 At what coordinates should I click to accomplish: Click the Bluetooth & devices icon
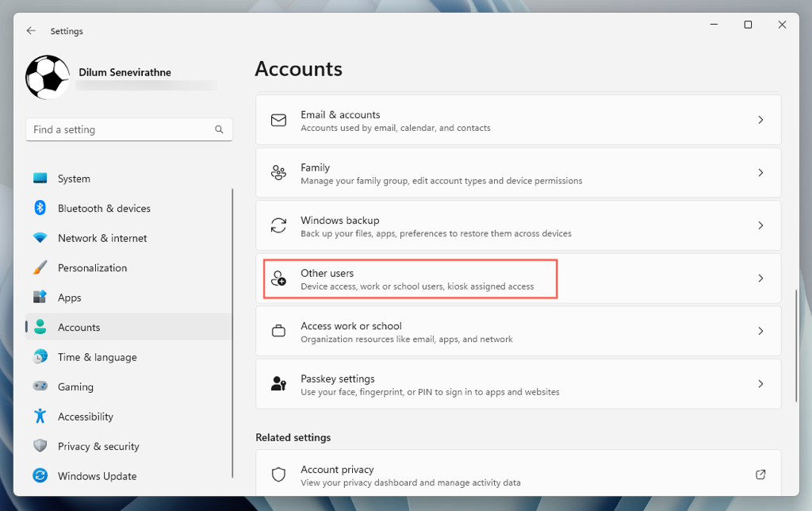click(x=40, y=208)
